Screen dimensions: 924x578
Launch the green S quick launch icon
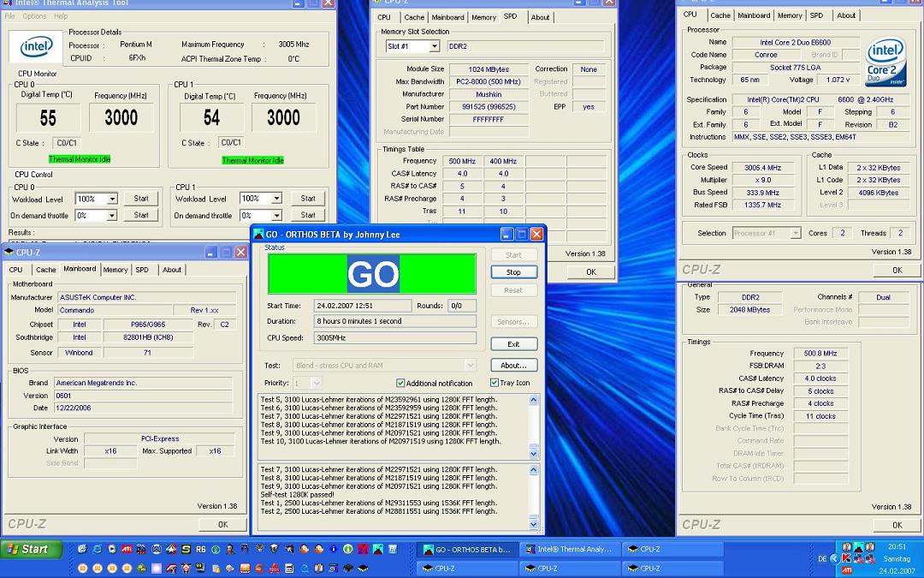[186, 549]
